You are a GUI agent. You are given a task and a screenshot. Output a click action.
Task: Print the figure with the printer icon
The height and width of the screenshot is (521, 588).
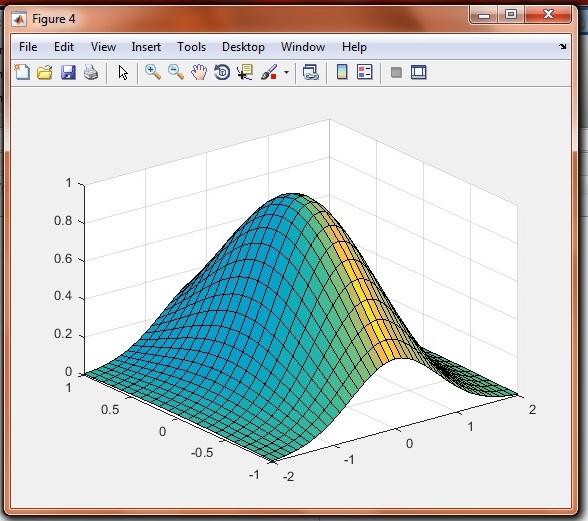tap(91, 72)
